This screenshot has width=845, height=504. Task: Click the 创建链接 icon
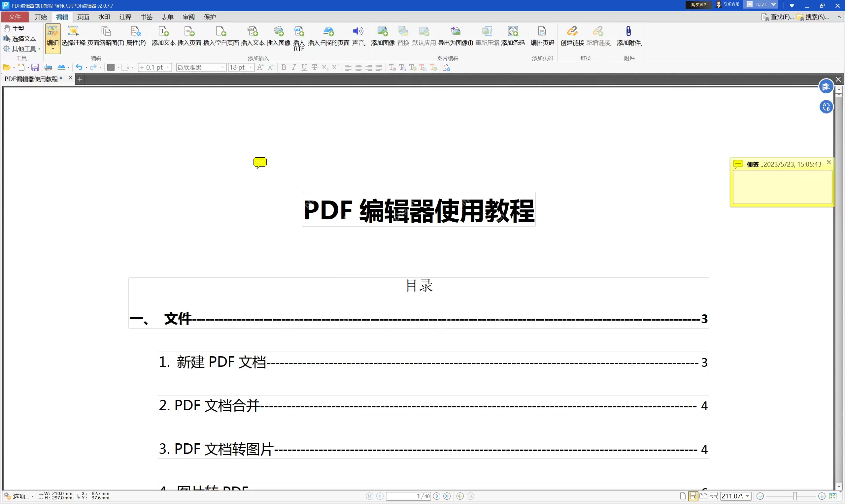tap(572, 35)
